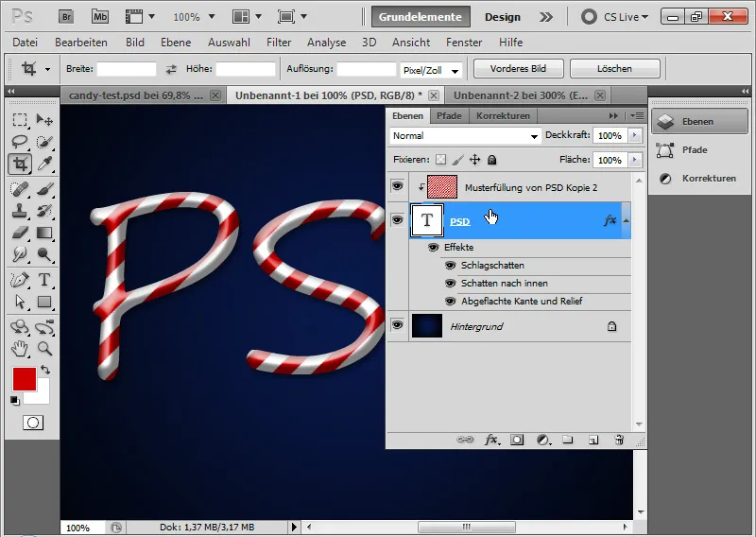
Task: Hide Abgeflachte Kante und Relief effect
Action: tap(451, 301)
